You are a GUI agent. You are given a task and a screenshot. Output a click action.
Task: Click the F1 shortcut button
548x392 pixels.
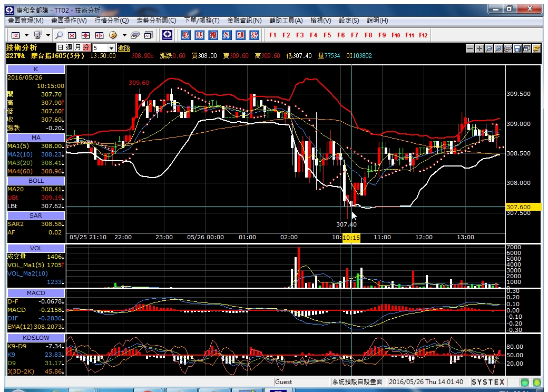coord(272,35)
